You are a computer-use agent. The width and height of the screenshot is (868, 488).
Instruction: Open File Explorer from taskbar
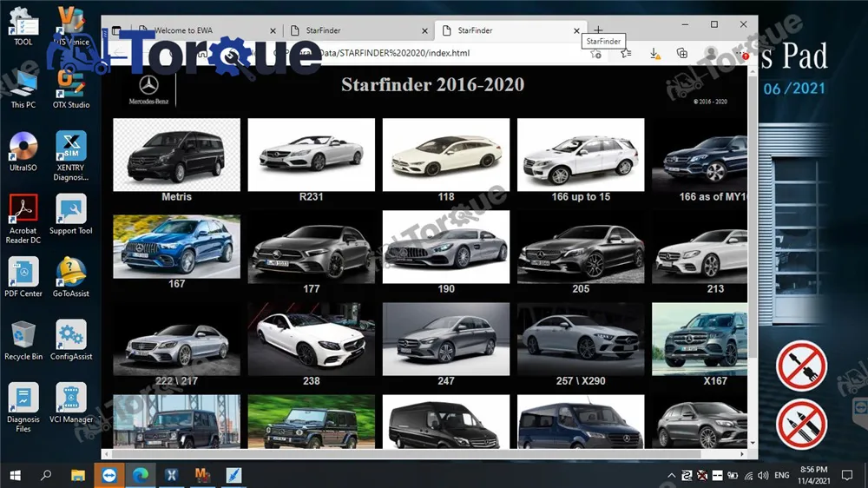pos(77,475)
